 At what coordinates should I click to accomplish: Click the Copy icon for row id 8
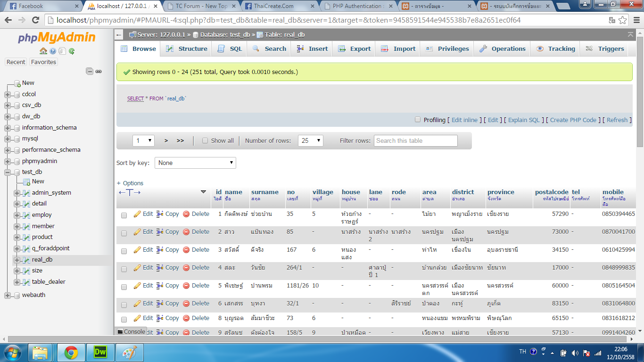(x=160, y=318)
